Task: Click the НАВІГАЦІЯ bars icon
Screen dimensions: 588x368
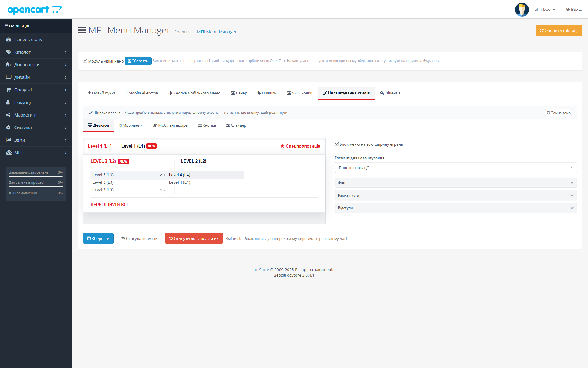Action: (x=6, y=26)
